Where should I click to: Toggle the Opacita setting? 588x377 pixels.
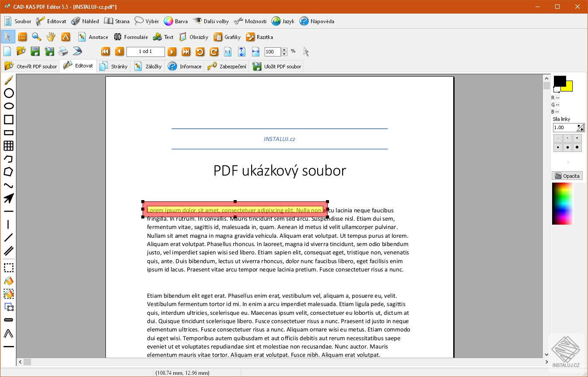coord(567,176)
